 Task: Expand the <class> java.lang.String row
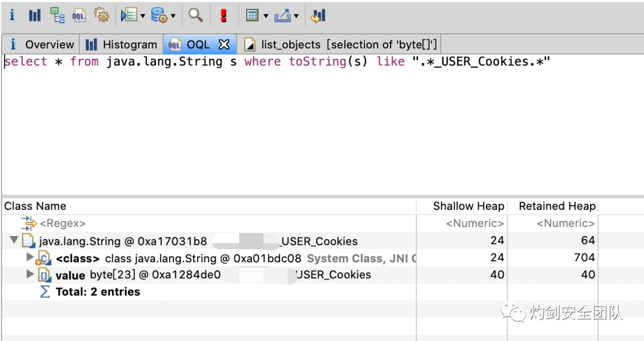(x=30, y=257)
